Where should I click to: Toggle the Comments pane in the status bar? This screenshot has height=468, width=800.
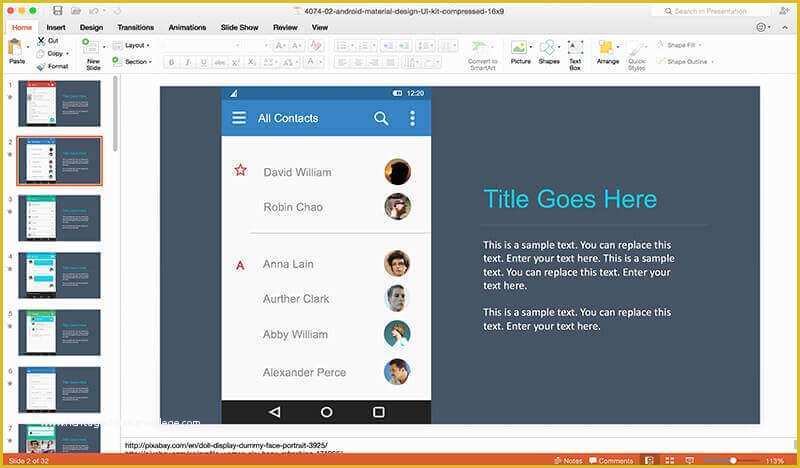(611, 460)
